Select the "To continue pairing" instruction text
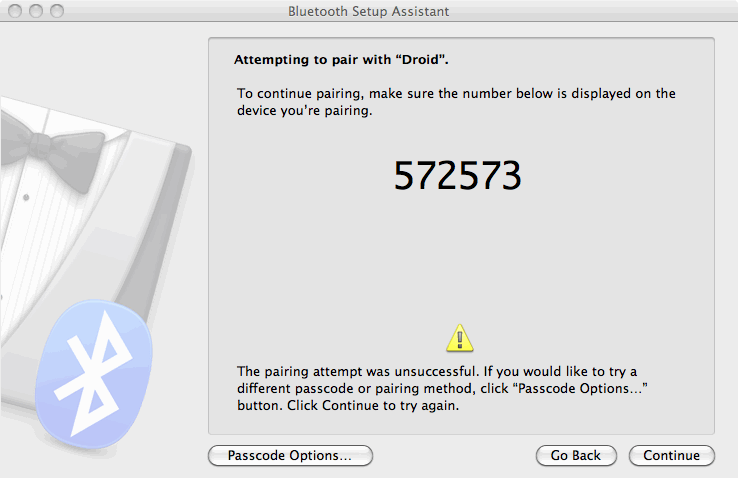Screen dimensions: 738x478 (x=456, y=102)
